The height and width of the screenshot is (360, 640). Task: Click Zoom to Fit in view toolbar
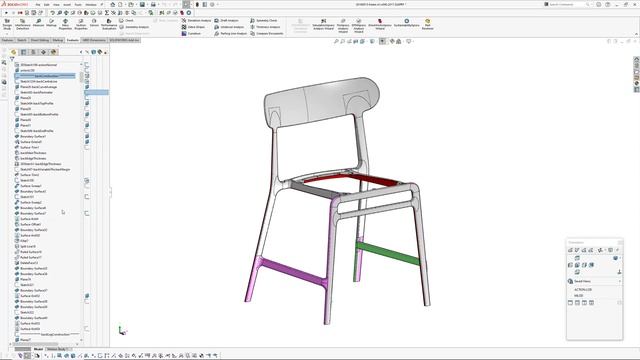[x=336, y=41]
